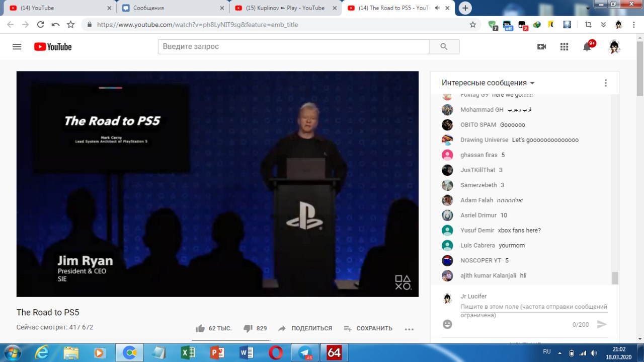644x362 pixels.
Task: Click chat author 'Yusuf Demir'
Action: [x=477, y=231]
